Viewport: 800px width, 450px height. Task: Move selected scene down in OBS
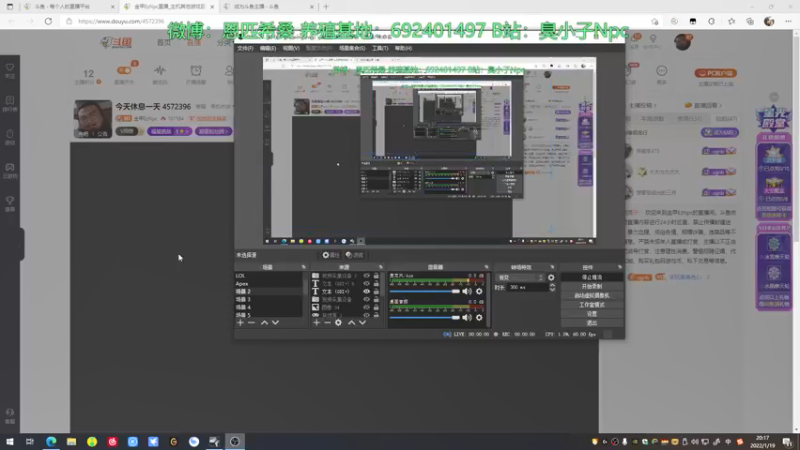[276, 322]
